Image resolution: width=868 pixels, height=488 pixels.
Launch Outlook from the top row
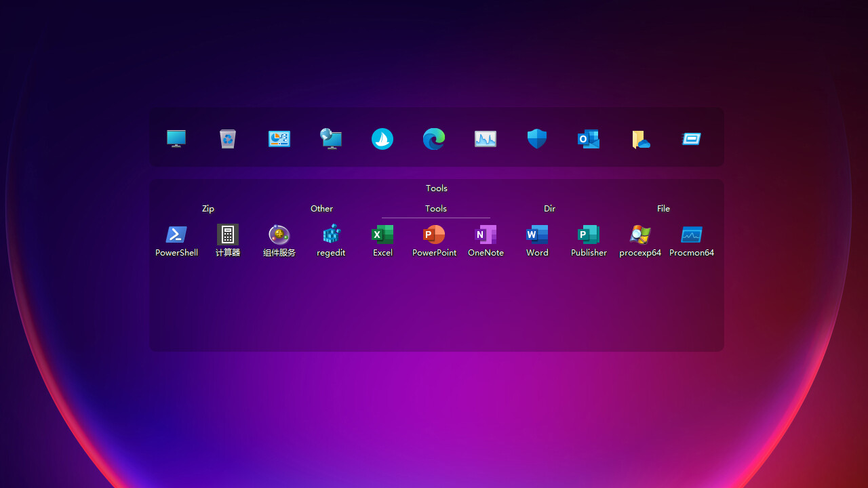point(589,139)
